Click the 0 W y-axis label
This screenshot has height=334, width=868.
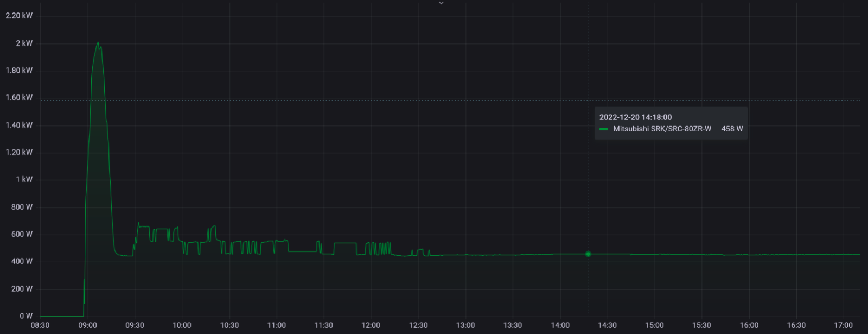click(26, 316)
